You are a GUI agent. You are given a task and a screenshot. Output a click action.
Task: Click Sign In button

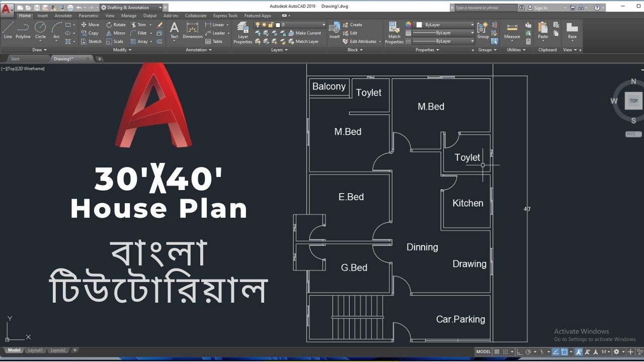point(537,8)
